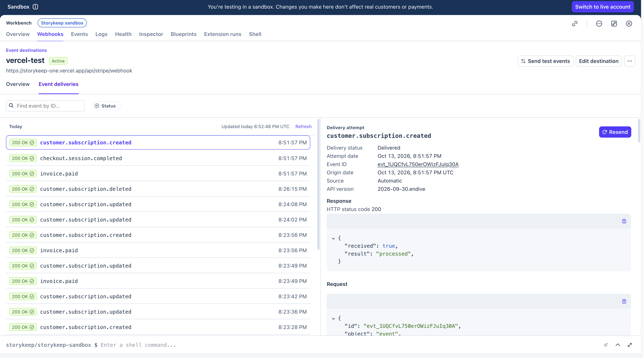Click the Active status badge

[x=58, y=61]
